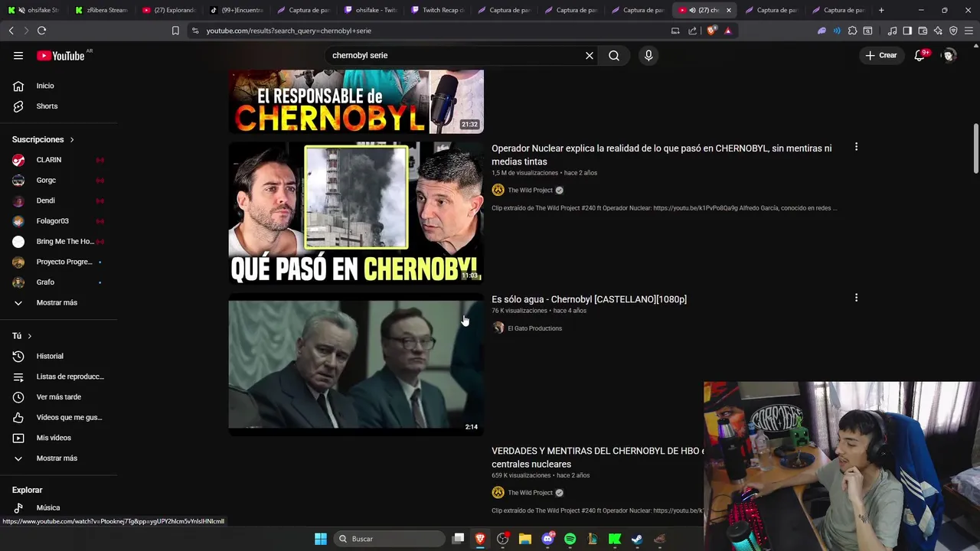Open the Brave Wallet icon
980x551 pixels.
pyautogui.click(x=923, y=31)
